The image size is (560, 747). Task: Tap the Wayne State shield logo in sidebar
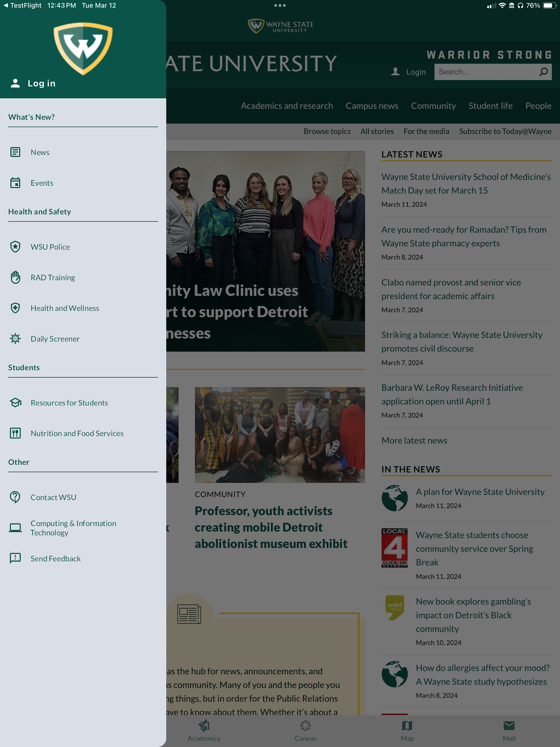coord(83,49)
